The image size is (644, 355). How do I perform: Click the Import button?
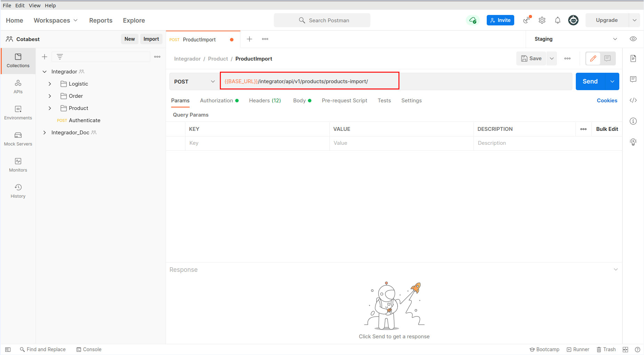coord(151,39)
